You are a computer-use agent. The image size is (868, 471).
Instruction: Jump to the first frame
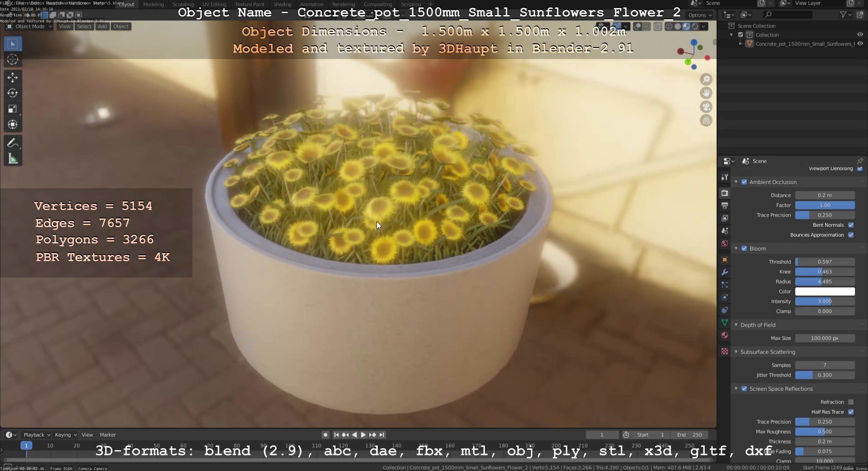(336, 435)
